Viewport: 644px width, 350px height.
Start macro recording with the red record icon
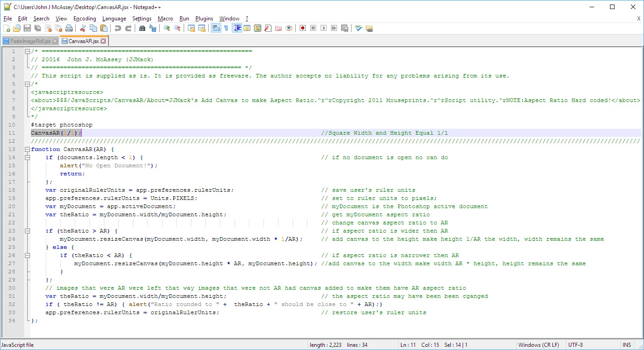click(303, 28)
